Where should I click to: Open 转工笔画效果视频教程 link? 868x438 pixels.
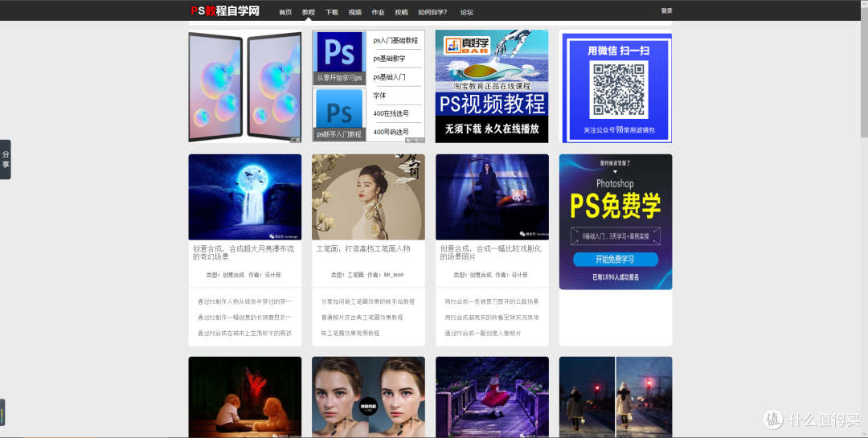pos(350,334)
